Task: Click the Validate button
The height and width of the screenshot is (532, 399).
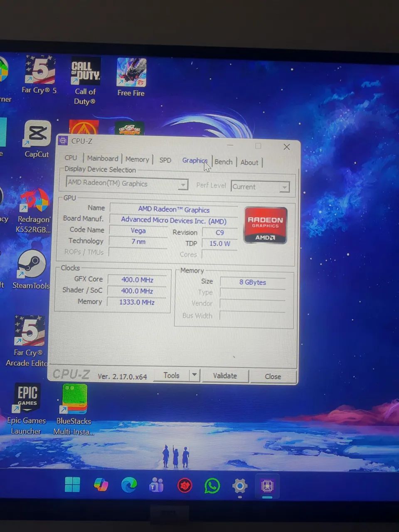Action: (x=225, y=376)
